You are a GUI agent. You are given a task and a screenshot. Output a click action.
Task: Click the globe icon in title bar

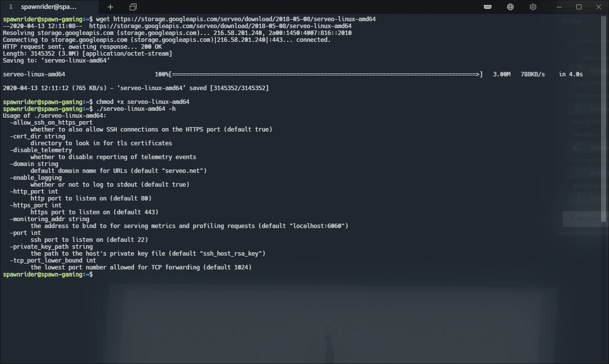click(x=510, y=7)
